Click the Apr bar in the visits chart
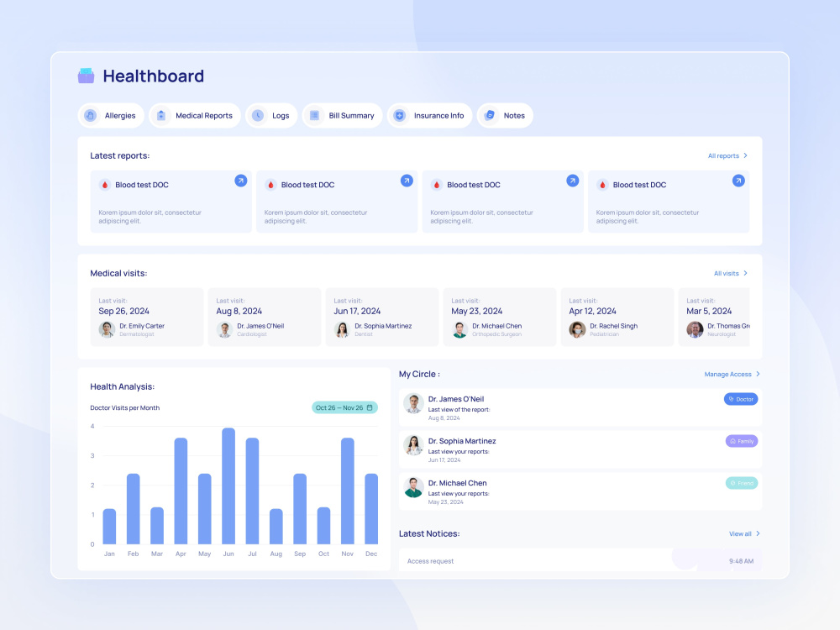Screen dimensions: 840x630 (181, 491)
